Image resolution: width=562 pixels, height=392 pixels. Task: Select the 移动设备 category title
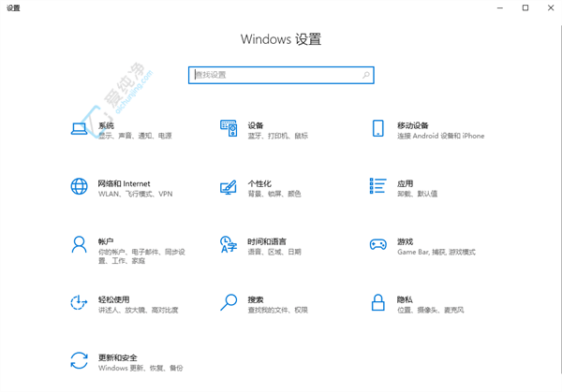tap(412, 125)
